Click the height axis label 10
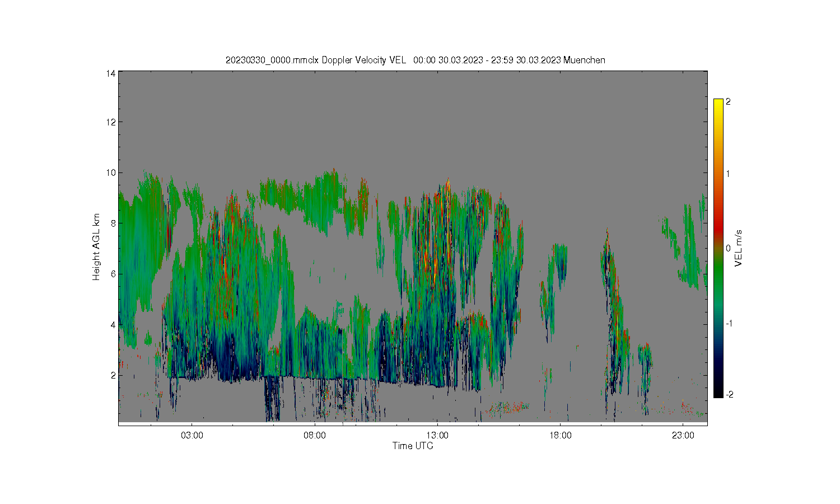The image size is (840, 504). [111, 172]
